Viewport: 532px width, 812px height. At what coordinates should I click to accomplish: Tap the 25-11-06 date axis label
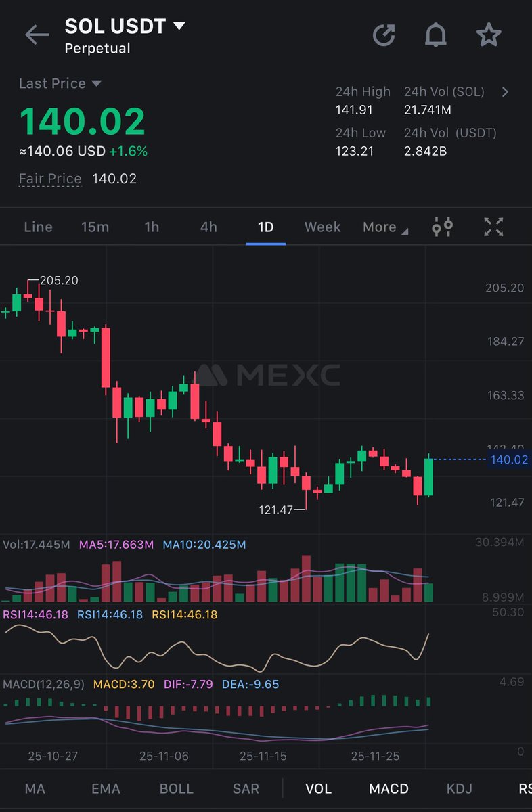coord(164,756)
